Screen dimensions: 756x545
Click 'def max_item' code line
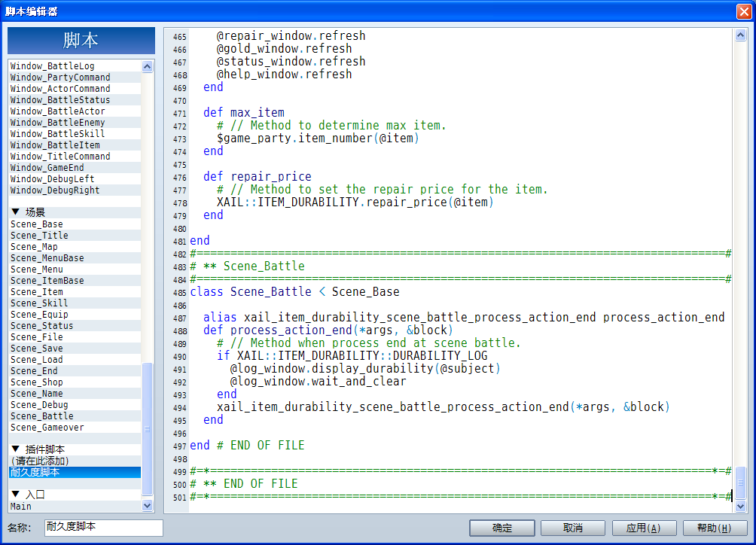coord(243,112)
